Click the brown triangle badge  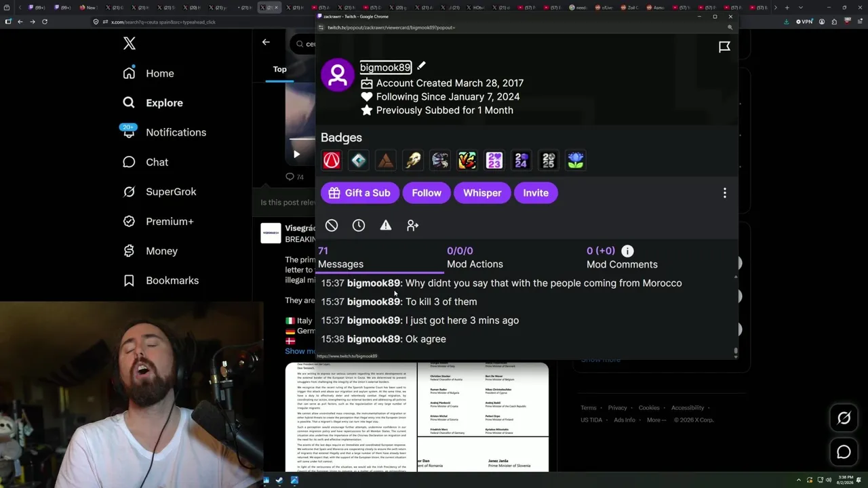tap(386, 161)
